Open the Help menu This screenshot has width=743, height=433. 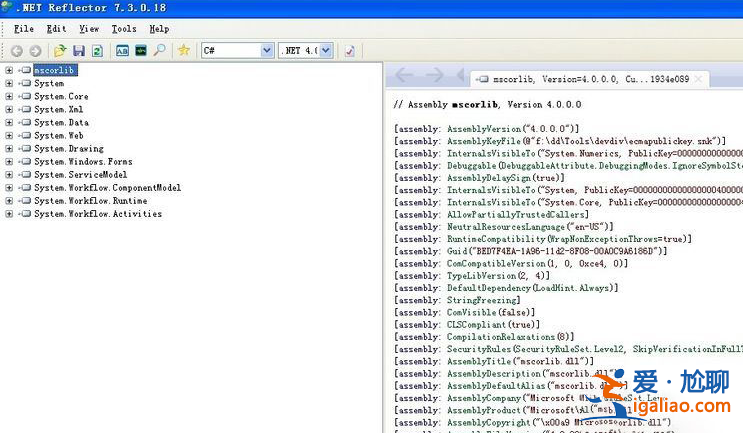coord(159,29)
